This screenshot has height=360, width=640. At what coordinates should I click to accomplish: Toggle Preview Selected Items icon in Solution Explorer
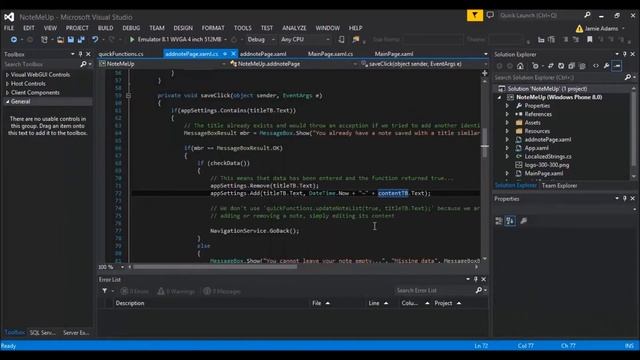click(617, 66)
